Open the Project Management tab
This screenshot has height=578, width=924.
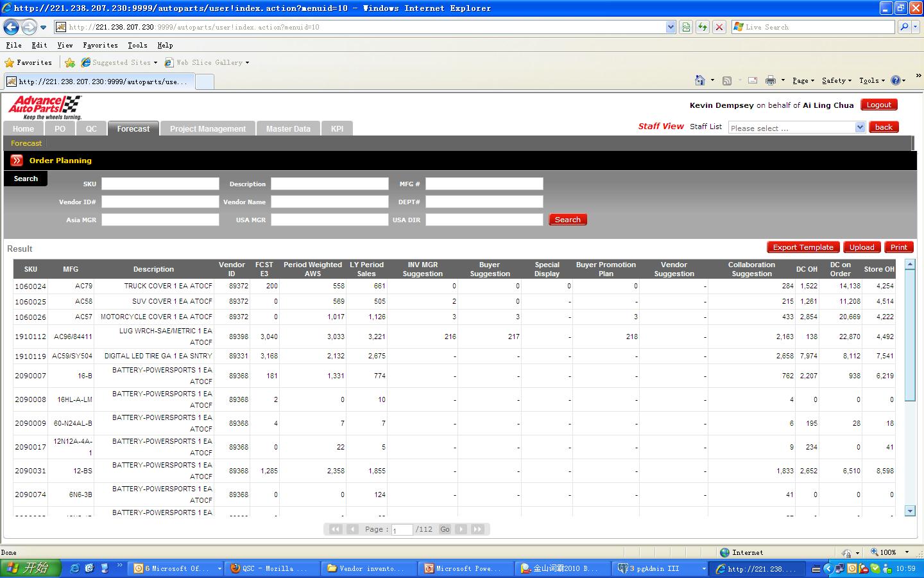(x=207, y=128)
